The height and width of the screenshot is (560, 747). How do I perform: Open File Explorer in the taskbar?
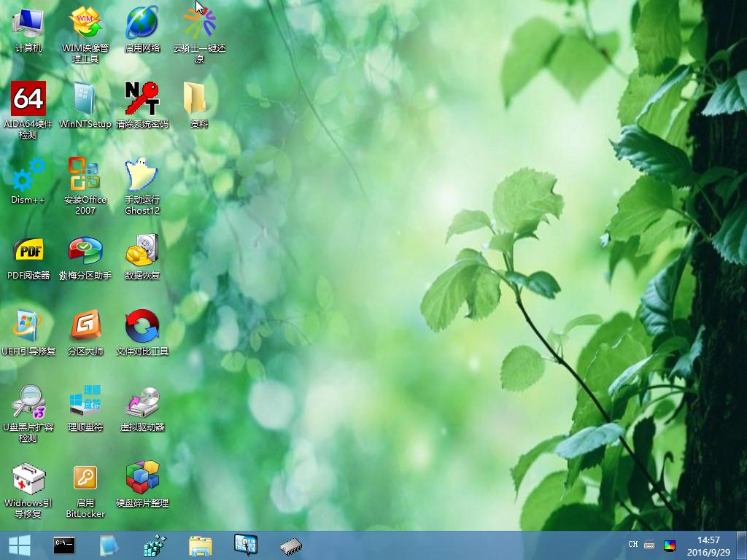pos(200,545)
